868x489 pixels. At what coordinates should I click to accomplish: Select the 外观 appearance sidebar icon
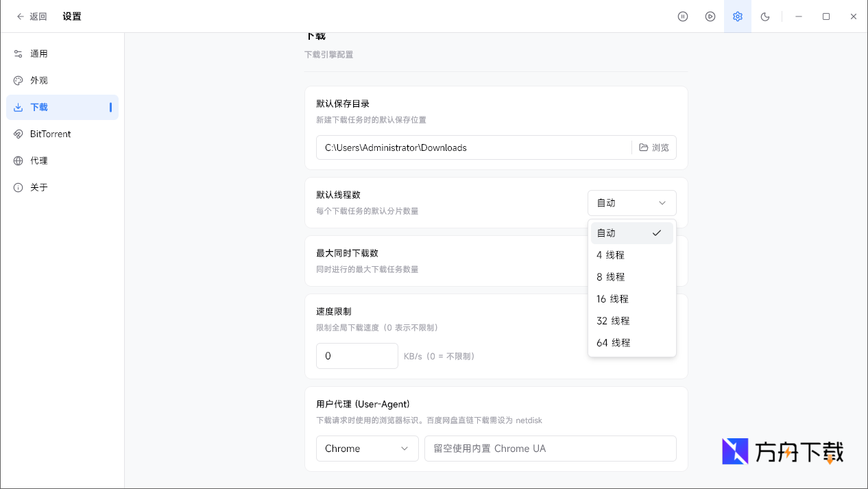click(x=16, y=80)
